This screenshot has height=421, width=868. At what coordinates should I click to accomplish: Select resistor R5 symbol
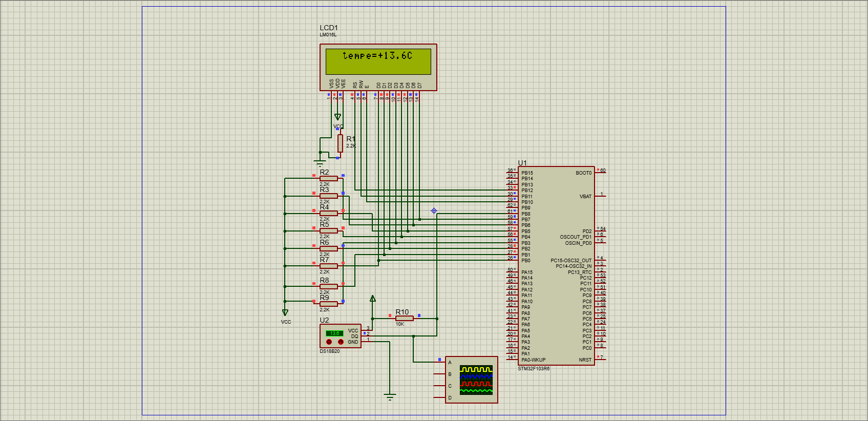pyautogui.click(x=328, y=230)
